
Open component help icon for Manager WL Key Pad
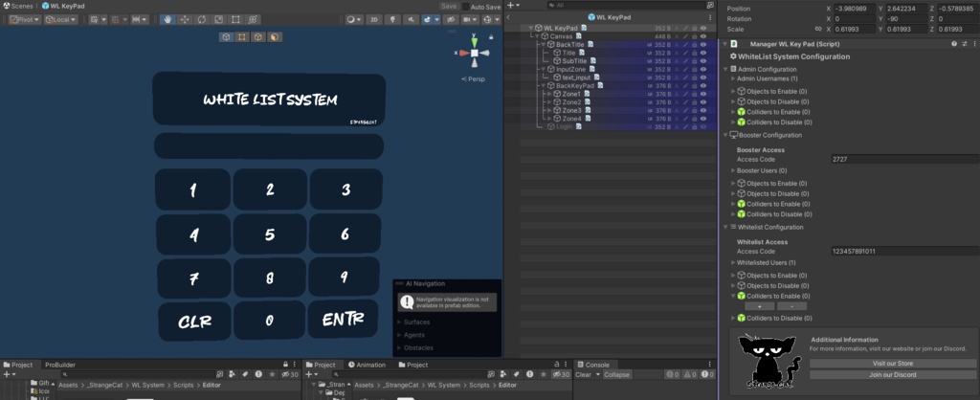954,44
